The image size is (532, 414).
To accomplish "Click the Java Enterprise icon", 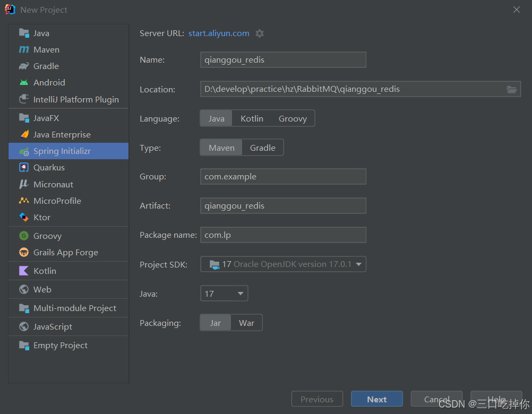I will [x=24, y=135].
